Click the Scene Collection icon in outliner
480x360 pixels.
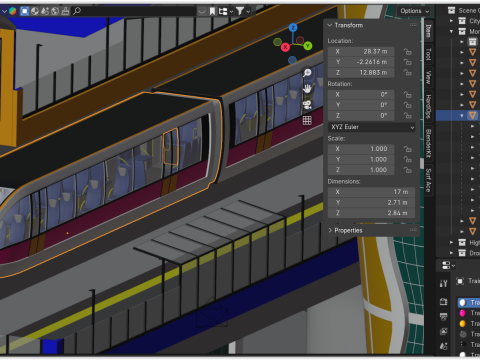(x=451, y=10)
